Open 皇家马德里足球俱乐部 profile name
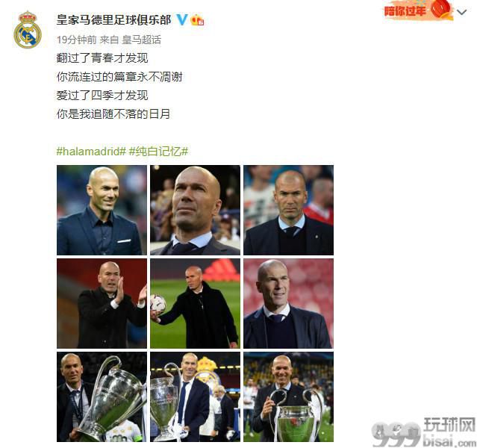 [114, 20]
